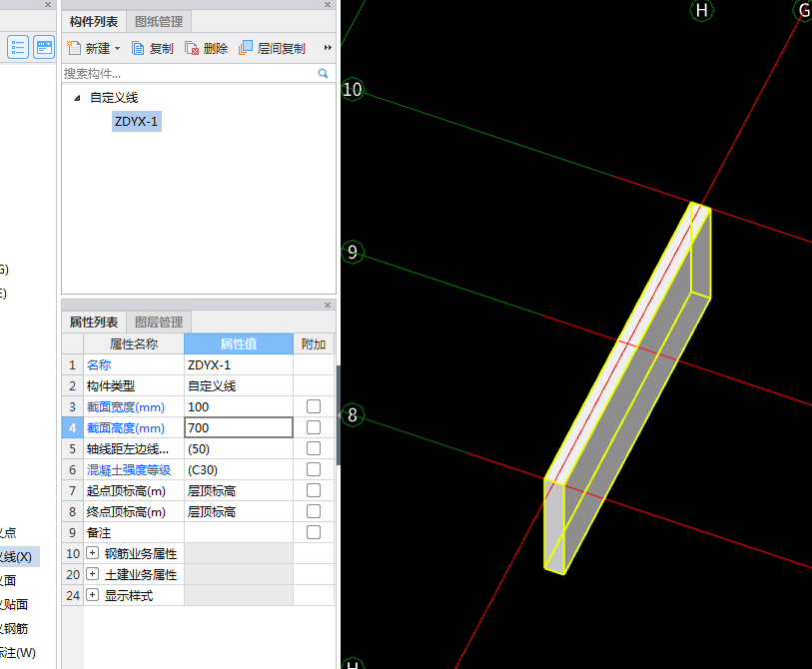The image size is (812, 669).
Task: Switch to the list view icon in left panel
Action: [18, 48]
